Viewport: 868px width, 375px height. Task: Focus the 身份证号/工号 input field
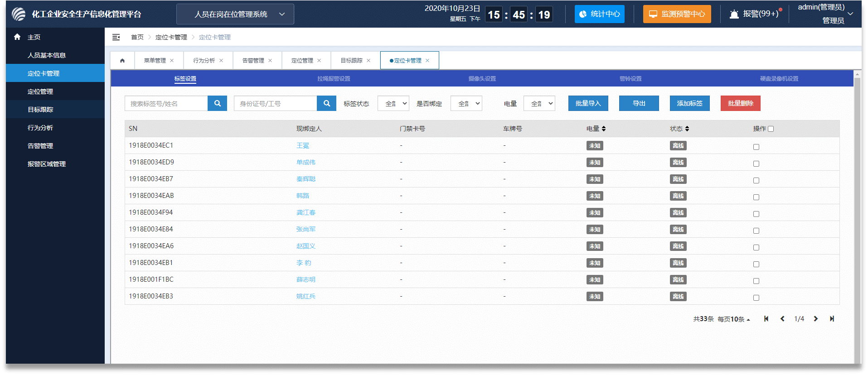pyautogui.click(x=276, y=103)
